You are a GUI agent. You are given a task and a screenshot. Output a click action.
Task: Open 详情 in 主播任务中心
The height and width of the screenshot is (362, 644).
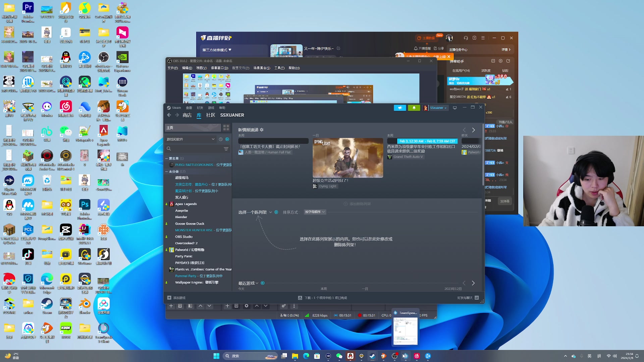(506, 50)
